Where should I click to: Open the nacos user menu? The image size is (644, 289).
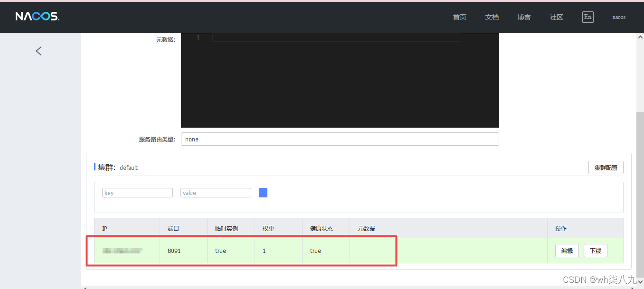tap(619, 17)
